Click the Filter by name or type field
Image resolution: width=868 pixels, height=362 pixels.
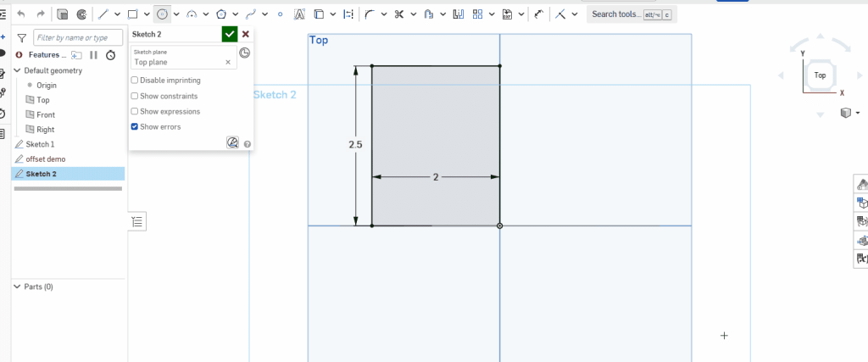78,37
